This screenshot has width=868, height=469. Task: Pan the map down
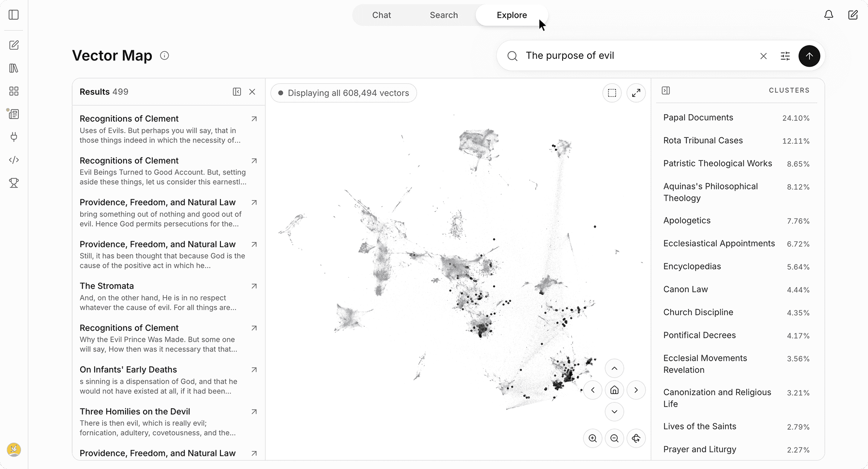(614, 412)
